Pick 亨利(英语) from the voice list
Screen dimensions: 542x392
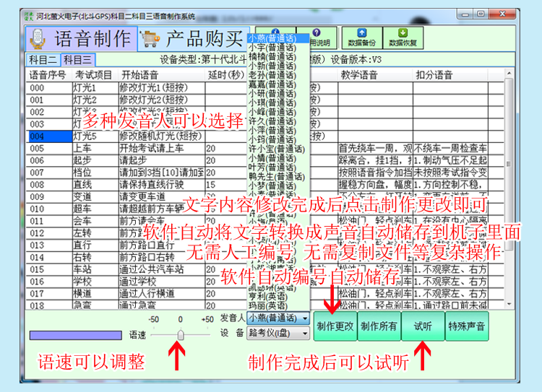[269, 295]
